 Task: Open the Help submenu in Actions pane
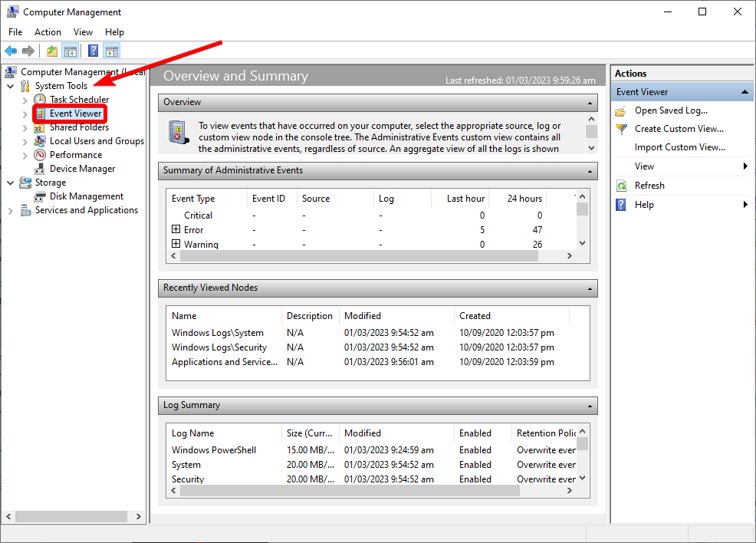pos(682,205)
